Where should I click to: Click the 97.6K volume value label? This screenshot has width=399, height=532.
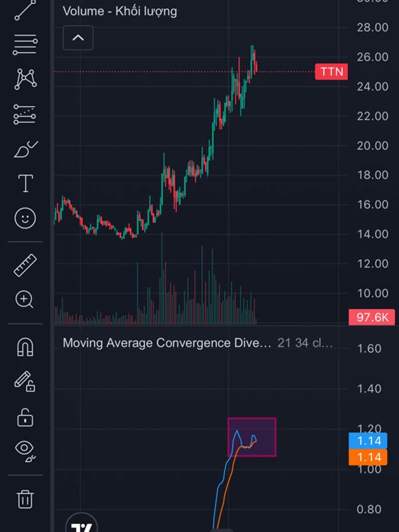372,317
